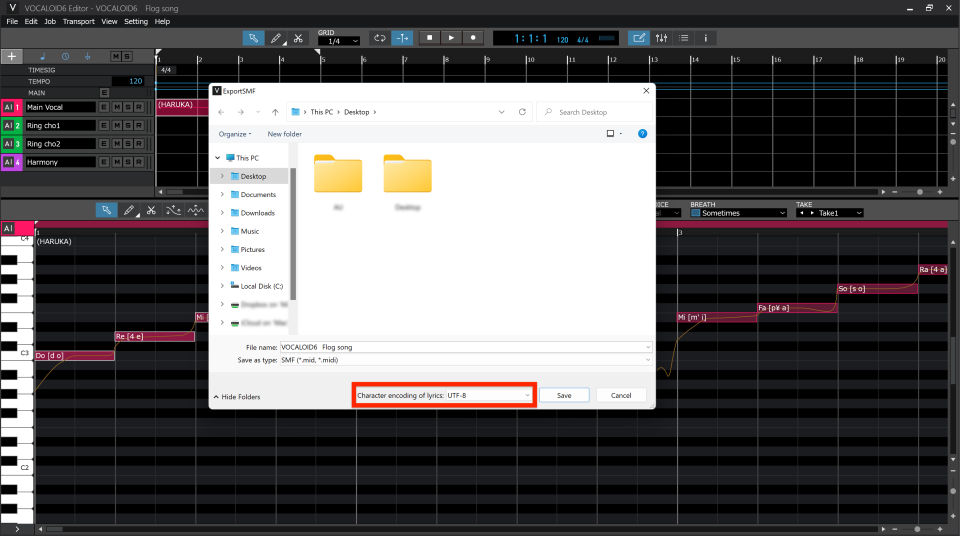This screenshot has width=960, height=536.
Task: Open the mixer icon
Action: pyautogui.click(x=661, y=38)
